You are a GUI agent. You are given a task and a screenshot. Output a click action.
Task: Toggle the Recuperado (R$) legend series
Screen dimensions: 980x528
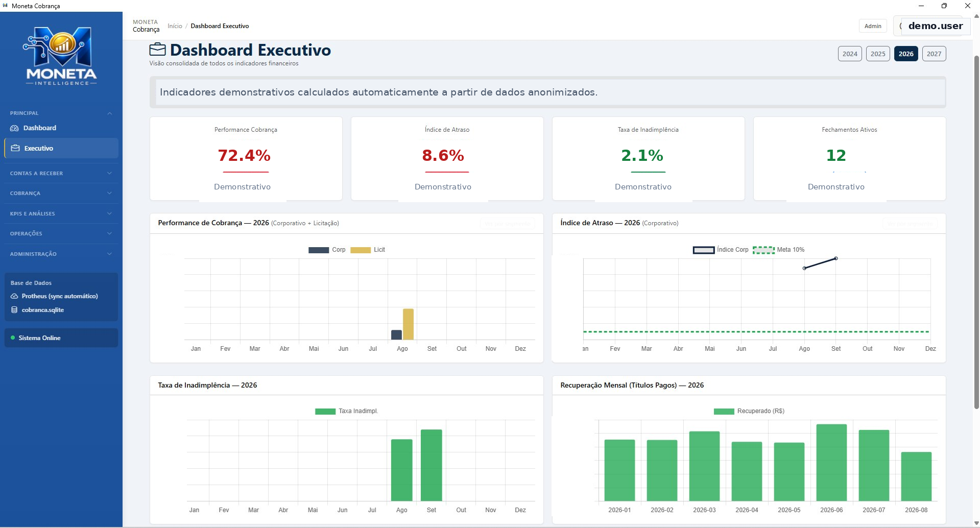[749, 411]
